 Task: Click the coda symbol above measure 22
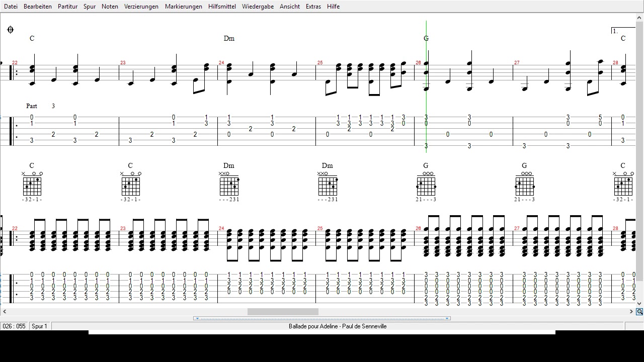[10, 30]
